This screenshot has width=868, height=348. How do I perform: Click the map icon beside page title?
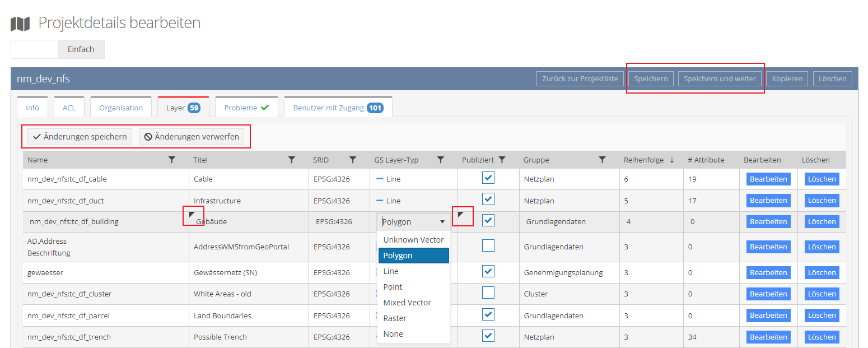(x=21, y=24)
